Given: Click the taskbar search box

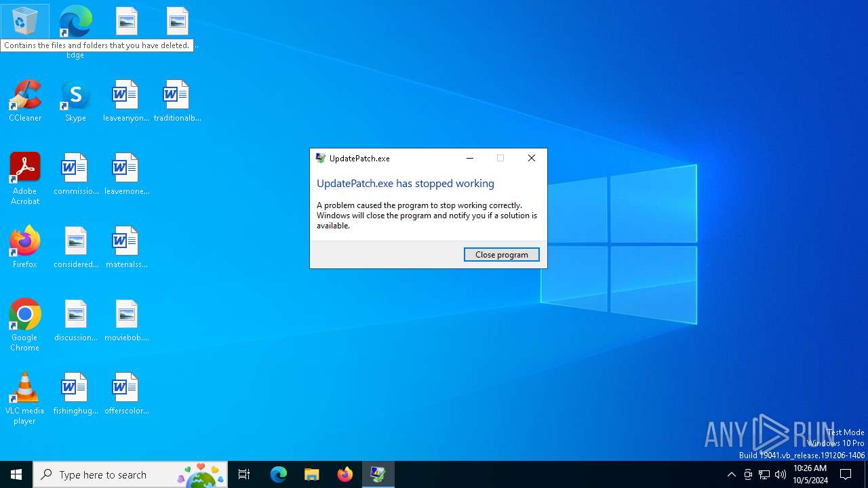Looking at the screenshot, I should tap(130, 474).
